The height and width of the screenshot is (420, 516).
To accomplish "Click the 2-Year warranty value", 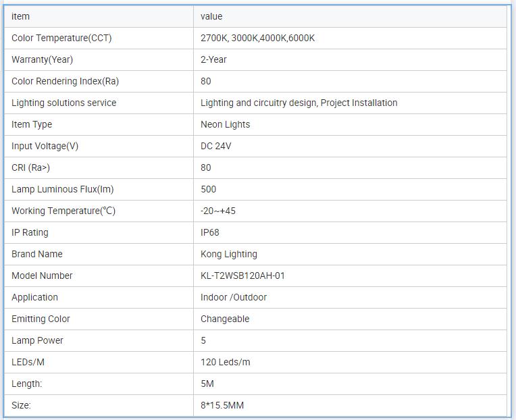I will click(213, 59).
